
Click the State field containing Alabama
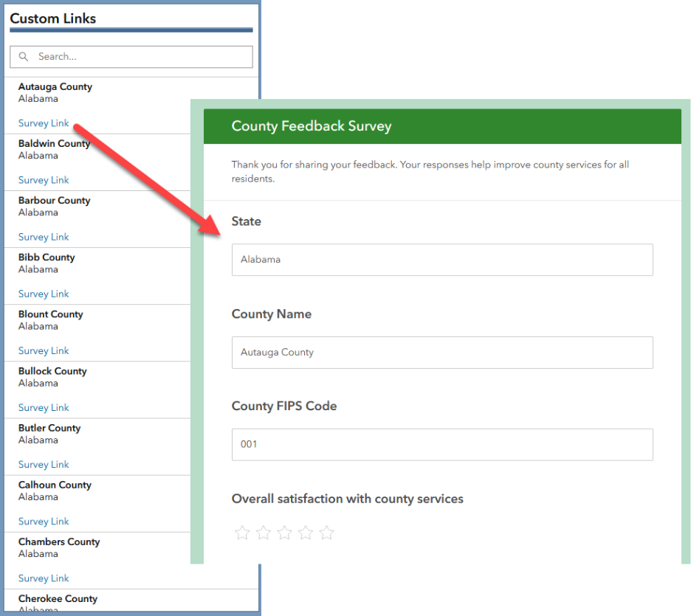pos(442,260)
